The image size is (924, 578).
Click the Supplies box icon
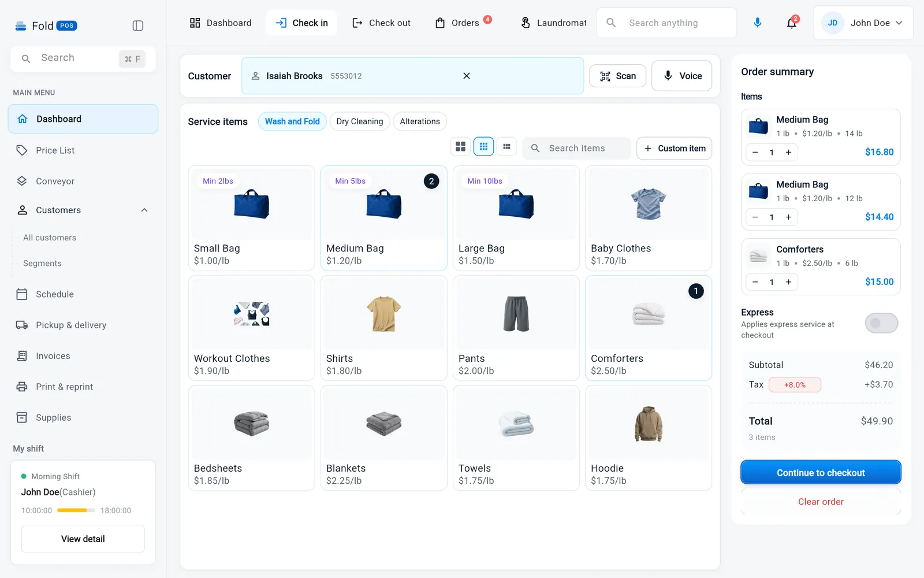(x=22, y=417)
